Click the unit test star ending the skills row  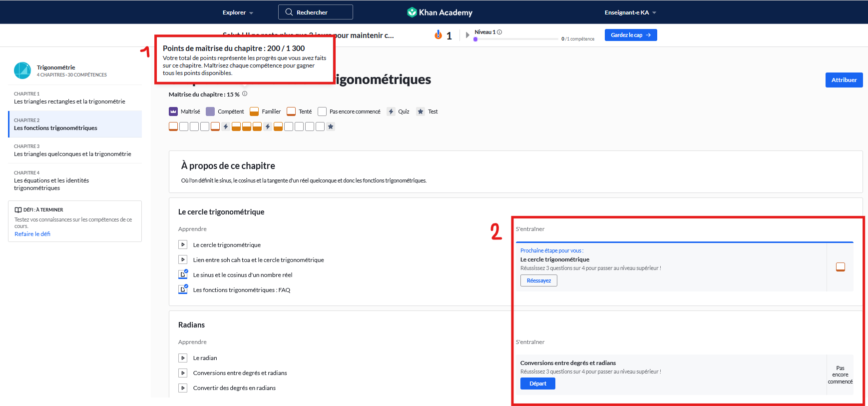(331, 126)
